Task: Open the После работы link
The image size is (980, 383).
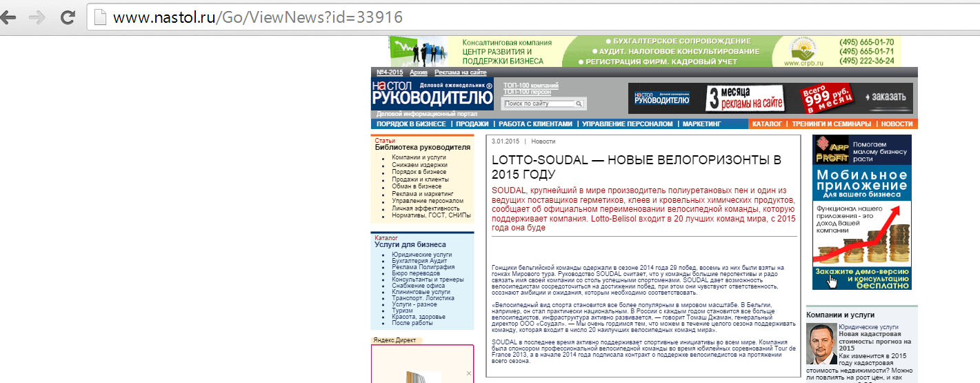Action: point(412,323)
